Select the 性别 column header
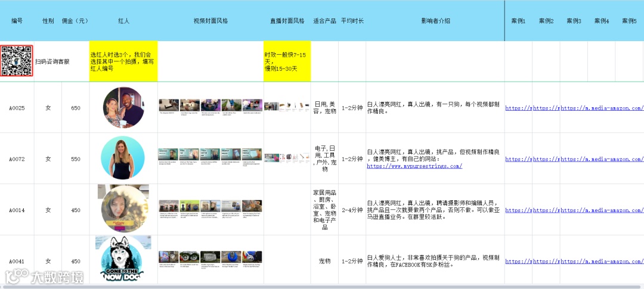Image resolution: width=644 pixels, height=289 pixels. coord(48,21)
